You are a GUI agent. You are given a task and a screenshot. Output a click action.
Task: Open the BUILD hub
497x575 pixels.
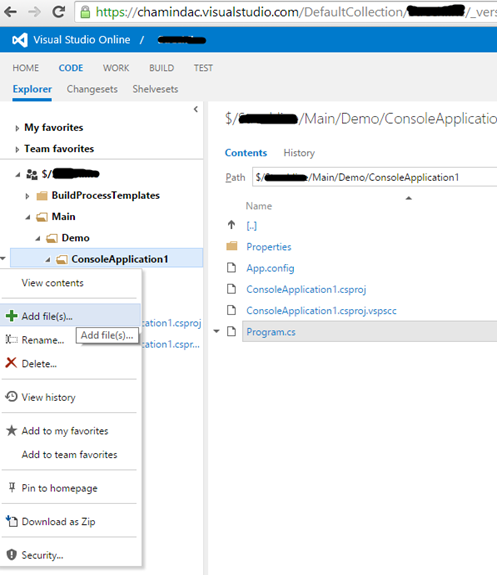click(161, 68)
